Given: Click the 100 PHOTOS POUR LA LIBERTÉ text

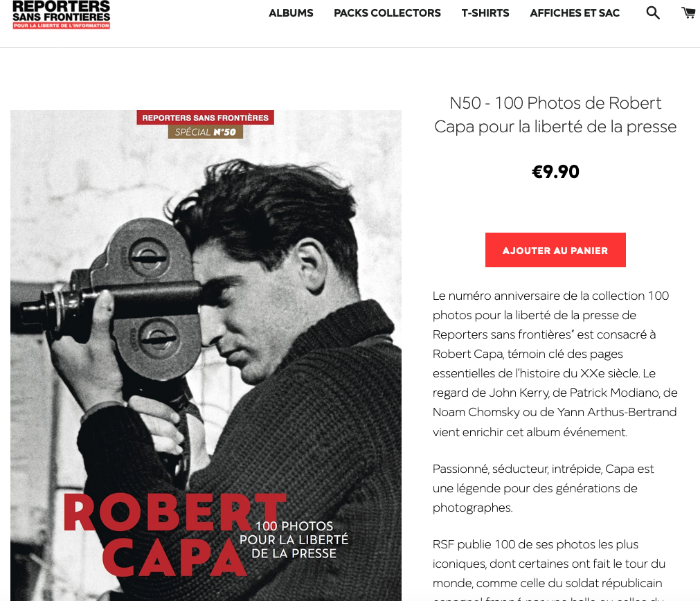Looking at the screenshot, I should coord(294,539).
